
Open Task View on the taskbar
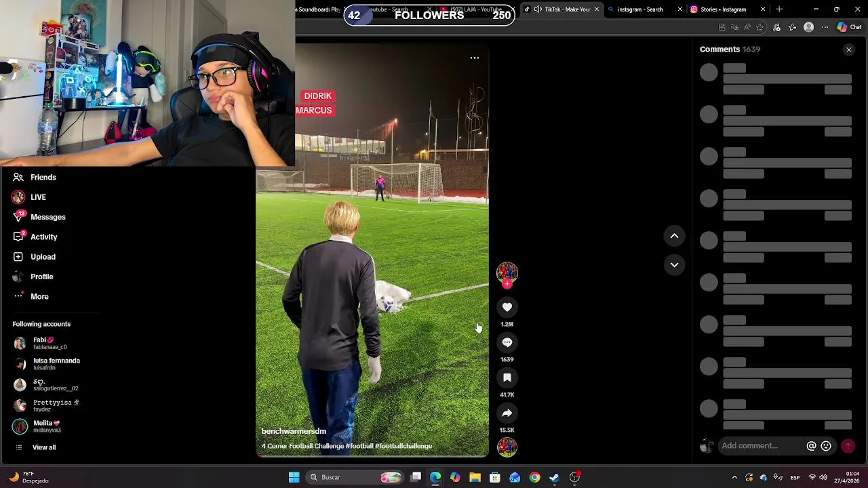[x=416, y=477]
